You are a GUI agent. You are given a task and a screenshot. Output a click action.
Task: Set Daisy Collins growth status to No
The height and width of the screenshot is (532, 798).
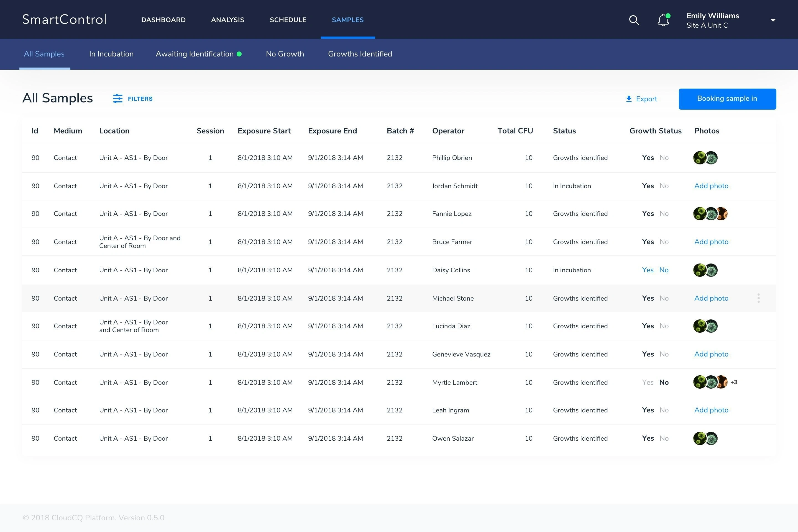tap(664, 270)
